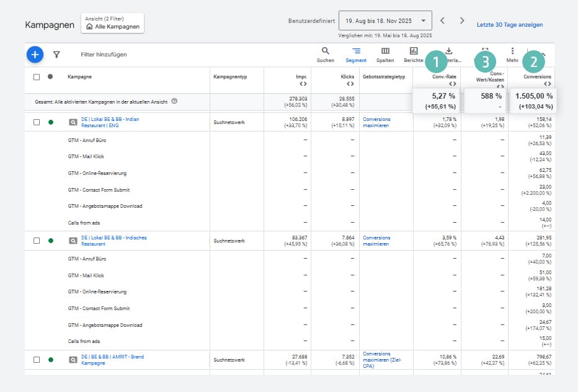The height and width of the screenshot is (392, 578).
Task: Open the Mehr three-dot menu
Action: (512, 51)
